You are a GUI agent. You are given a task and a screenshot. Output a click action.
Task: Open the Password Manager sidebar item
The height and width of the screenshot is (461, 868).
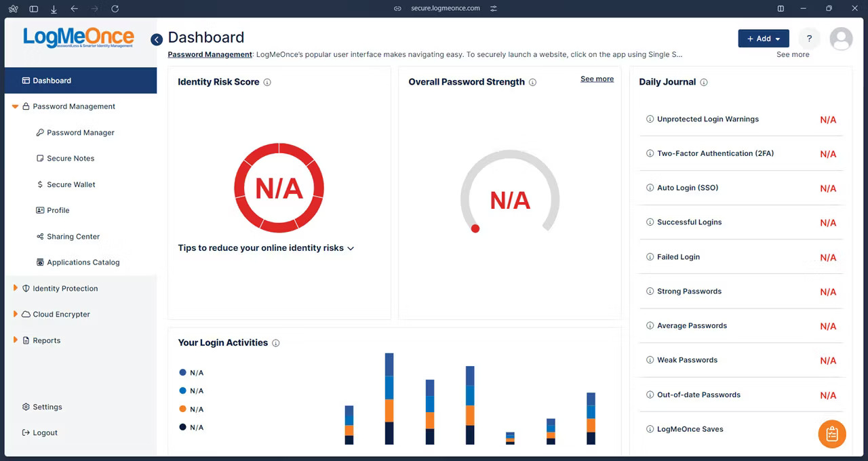pos(79,132)
